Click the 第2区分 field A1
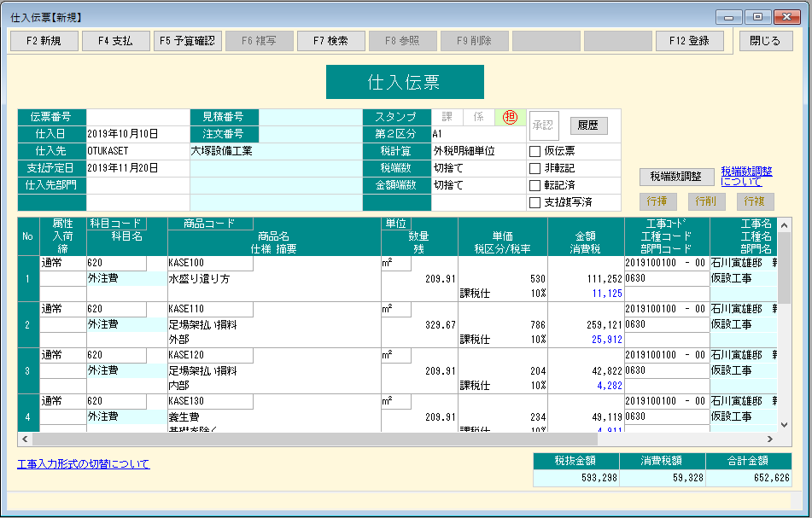 [x=478, y=134]
